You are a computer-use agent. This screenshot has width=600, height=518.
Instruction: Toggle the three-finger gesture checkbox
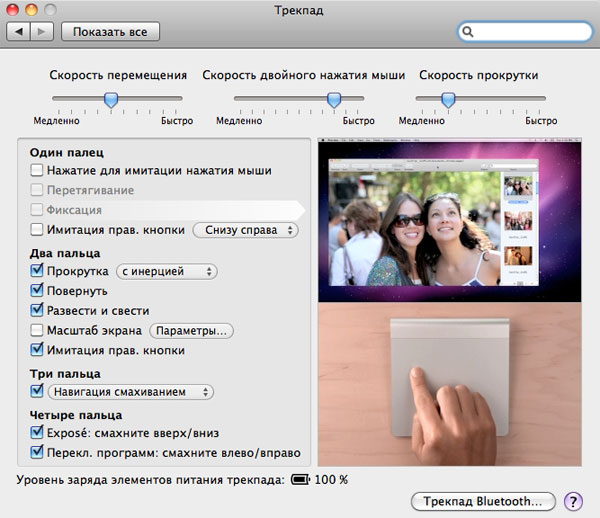click(x=37, y=391)
